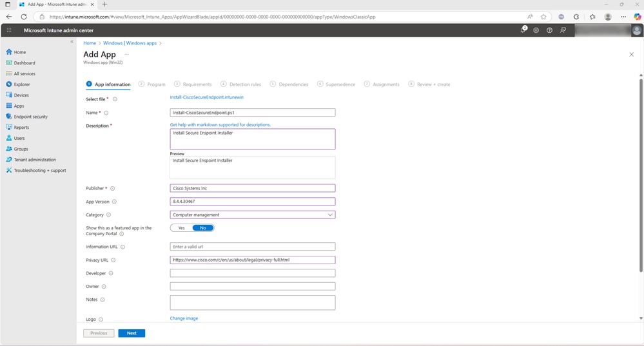644x346 pixels.
Task: Open the app launcher waffle icon
Action: click(x=9, y=30)
